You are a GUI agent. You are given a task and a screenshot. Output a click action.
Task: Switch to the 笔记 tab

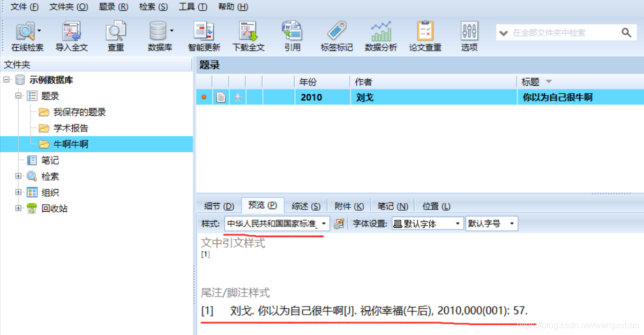click(x=393, y=206)
